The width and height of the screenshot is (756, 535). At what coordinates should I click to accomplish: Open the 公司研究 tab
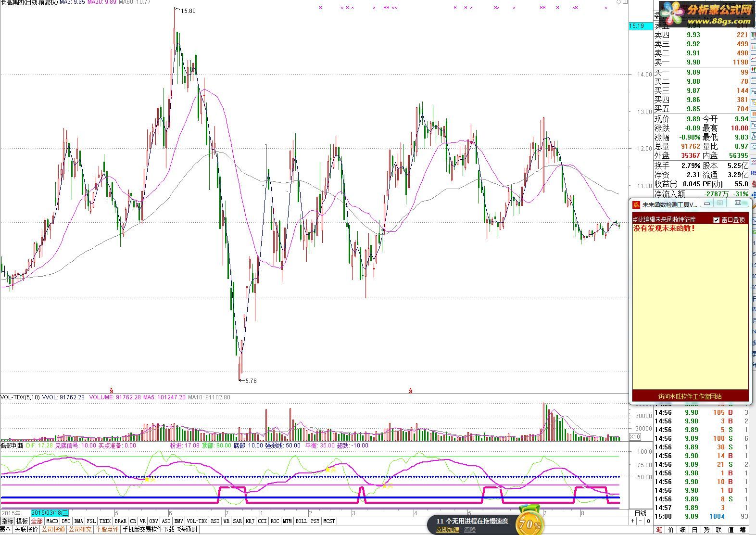point(80,530)
